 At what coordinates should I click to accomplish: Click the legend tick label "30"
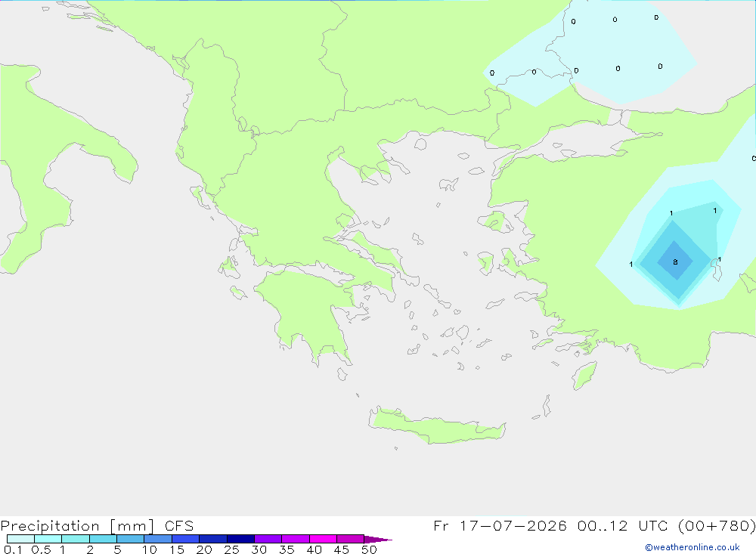(259, 549)
